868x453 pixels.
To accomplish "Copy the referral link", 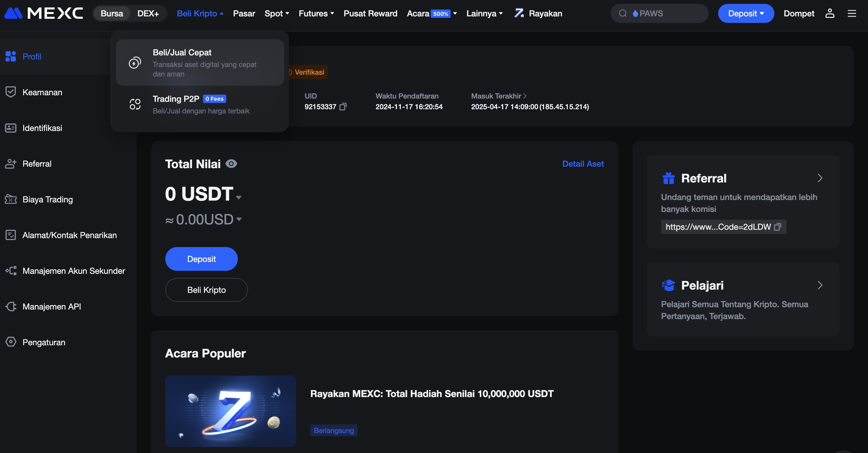I will [x=778, y=227].
